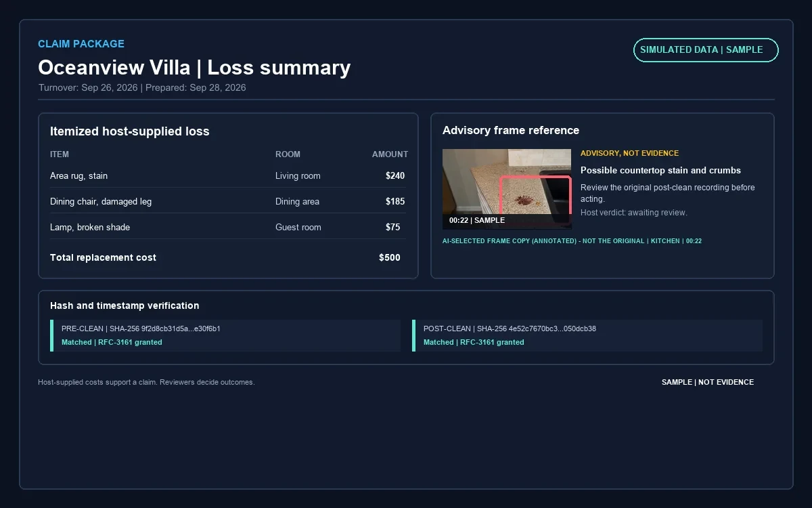
Task: Click the AMOUNT column header
Action: [390, 154]
